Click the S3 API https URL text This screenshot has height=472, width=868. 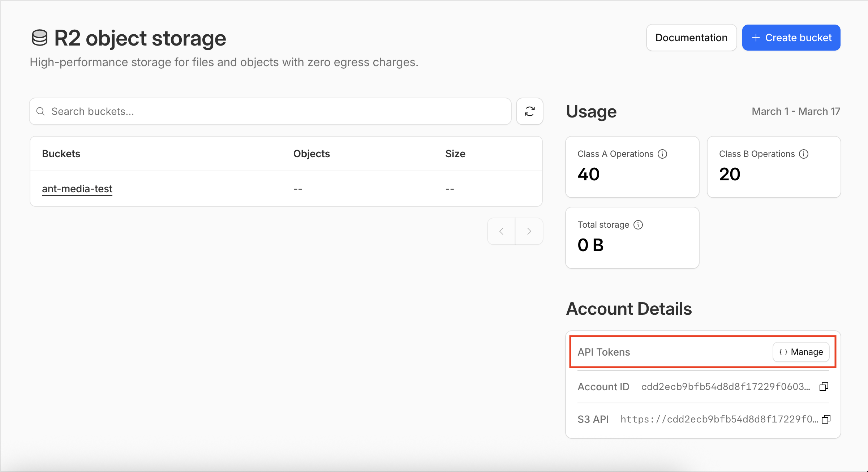719,419
